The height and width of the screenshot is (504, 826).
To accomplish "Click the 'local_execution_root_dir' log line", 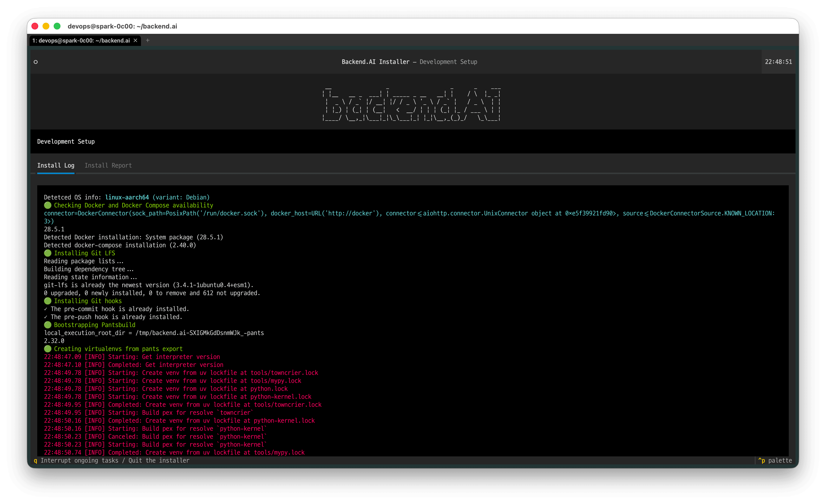I will 154,333.
